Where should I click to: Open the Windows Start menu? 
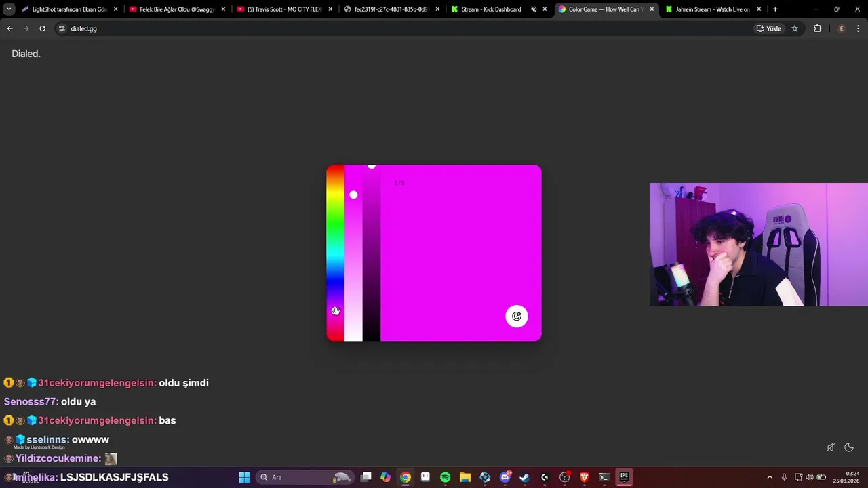click(x=244, y=477)
